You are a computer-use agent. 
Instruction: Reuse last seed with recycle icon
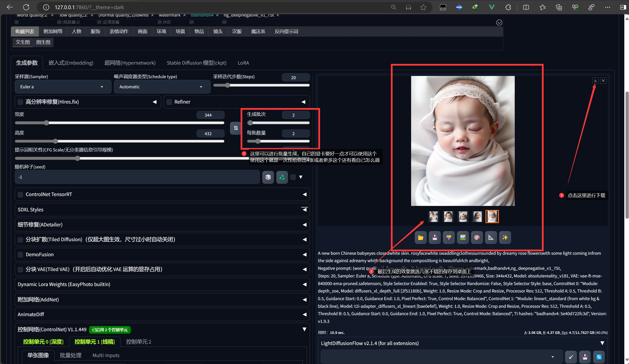[x=282, y=177]
